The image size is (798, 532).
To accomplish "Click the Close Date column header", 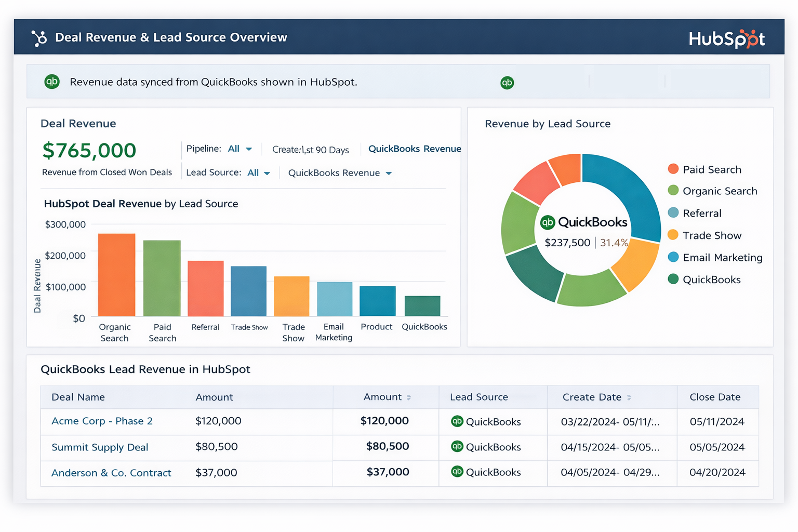I will point(716,397).
